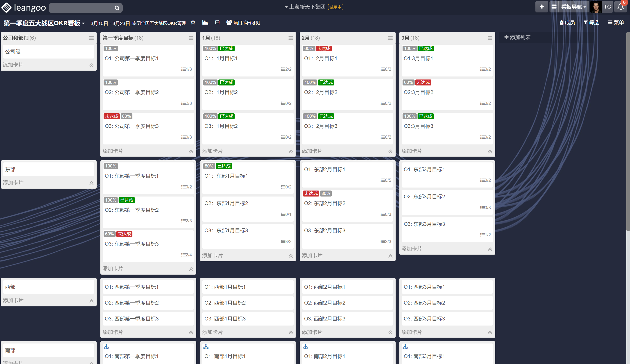630x364 pixels.
Task: Open the 第一季度目标 list menu icon
Action: coord(191,38)
